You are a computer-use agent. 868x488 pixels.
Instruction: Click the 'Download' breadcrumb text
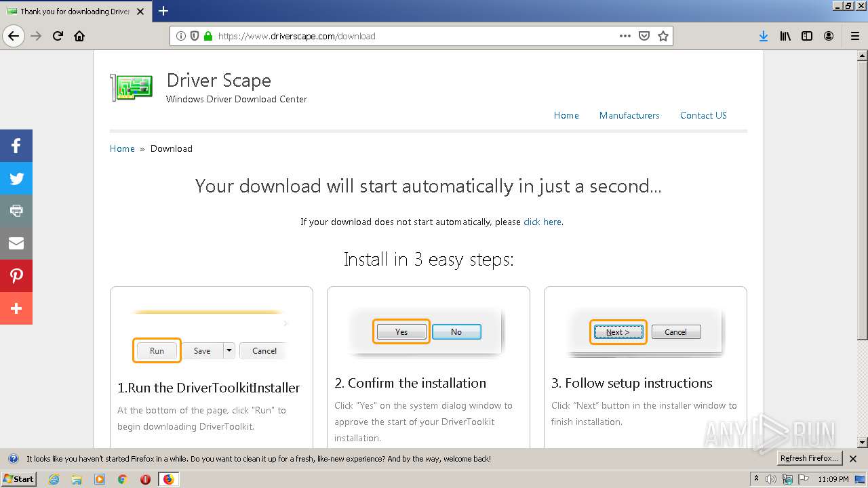pos(172,148)
